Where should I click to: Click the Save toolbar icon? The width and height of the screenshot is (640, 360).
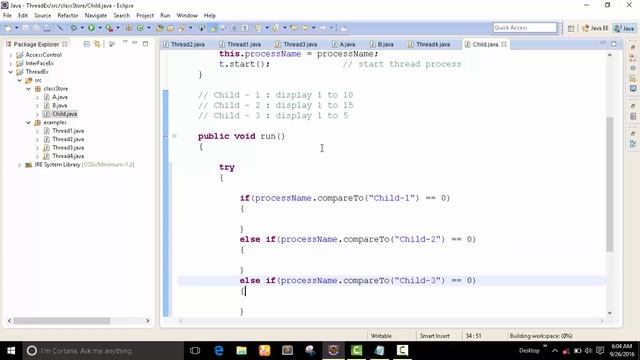click(x=25, y=28)
